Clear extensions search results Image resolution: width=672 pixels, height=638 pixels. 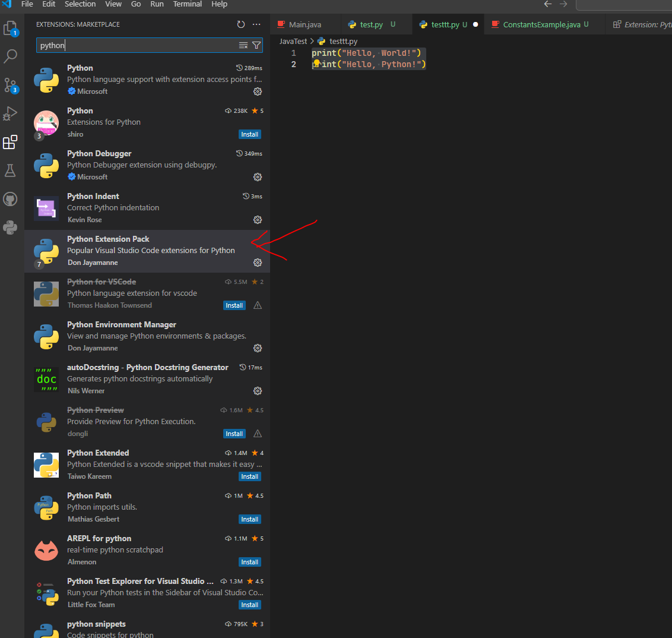point(243,46)
